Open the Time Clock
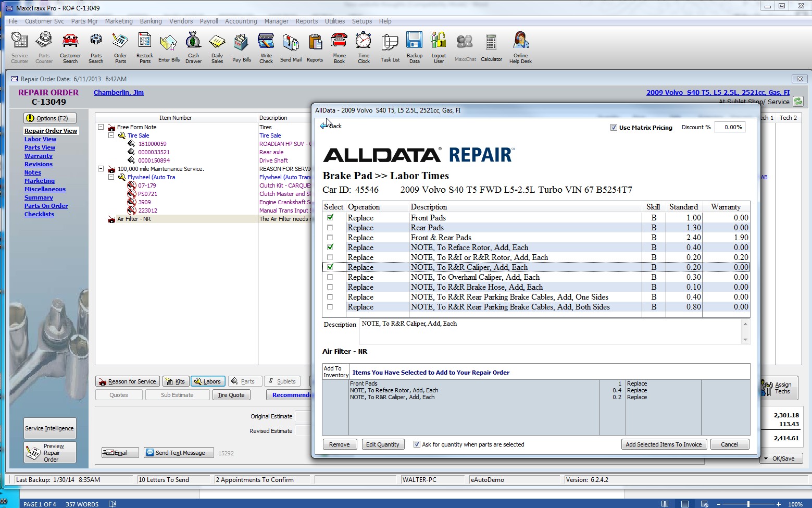 [x=364, y=47]
